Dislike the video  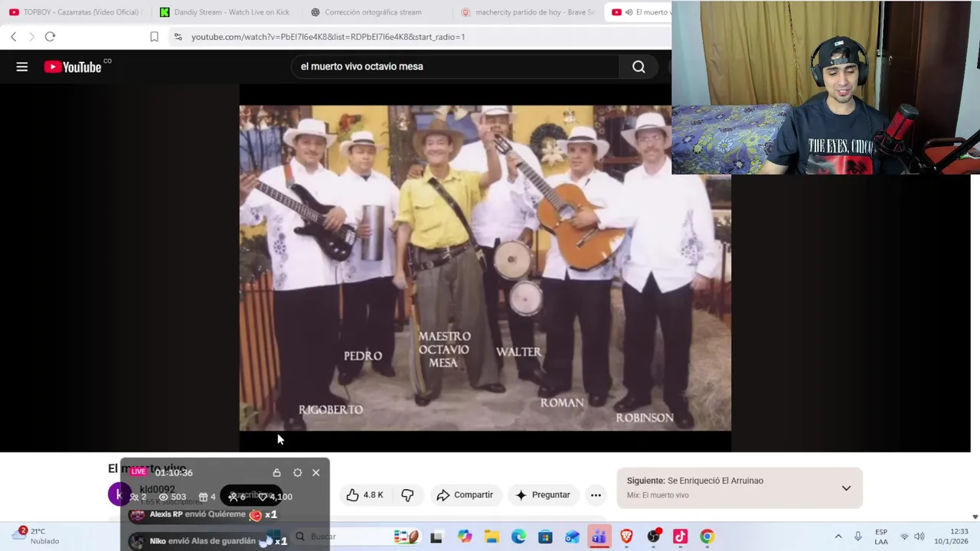tap(407, 495)
